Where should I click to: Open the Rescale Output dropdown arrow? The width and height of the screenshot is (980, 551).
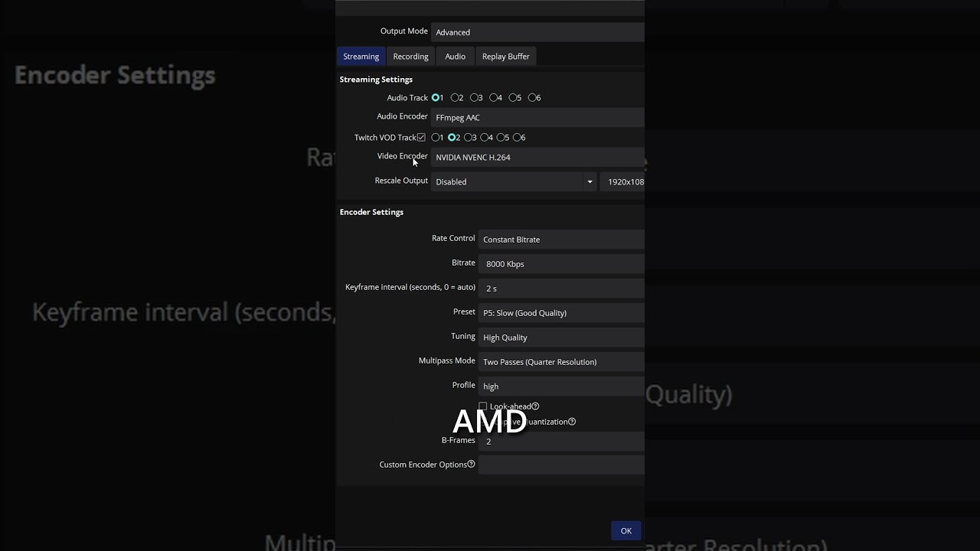point(590,182)
